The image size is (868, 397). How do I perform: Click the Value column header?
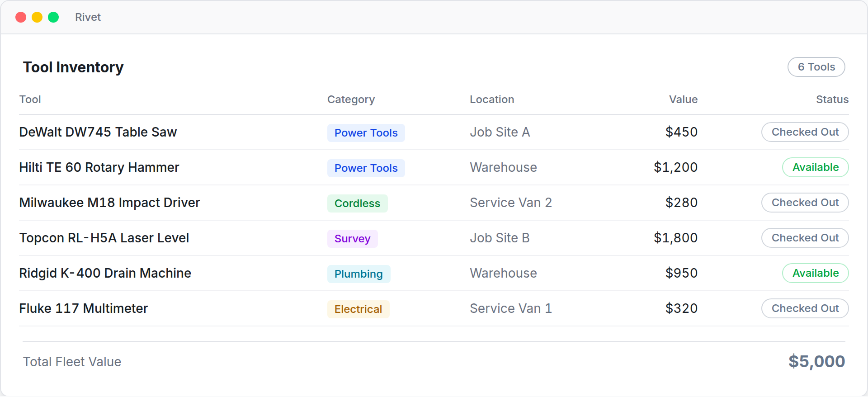click(683, 99)
